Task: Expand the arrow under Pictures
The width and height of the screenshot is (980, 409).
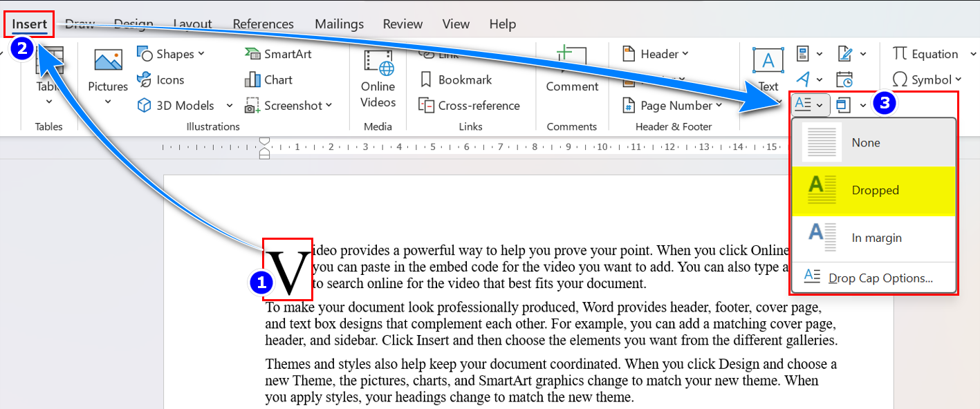Action: (x=108, y=102)
